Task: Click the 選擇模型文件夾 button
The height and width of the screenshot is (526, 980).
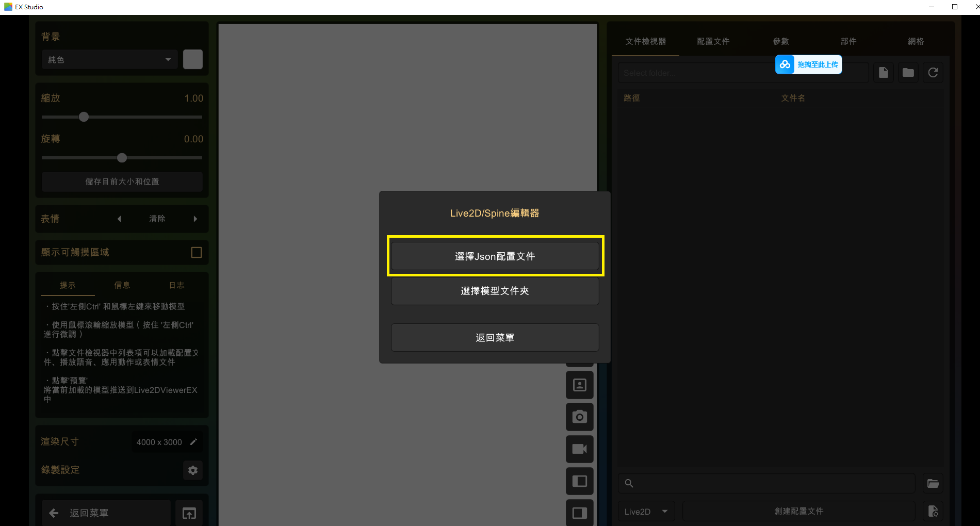Action: [x=495, y=291]
